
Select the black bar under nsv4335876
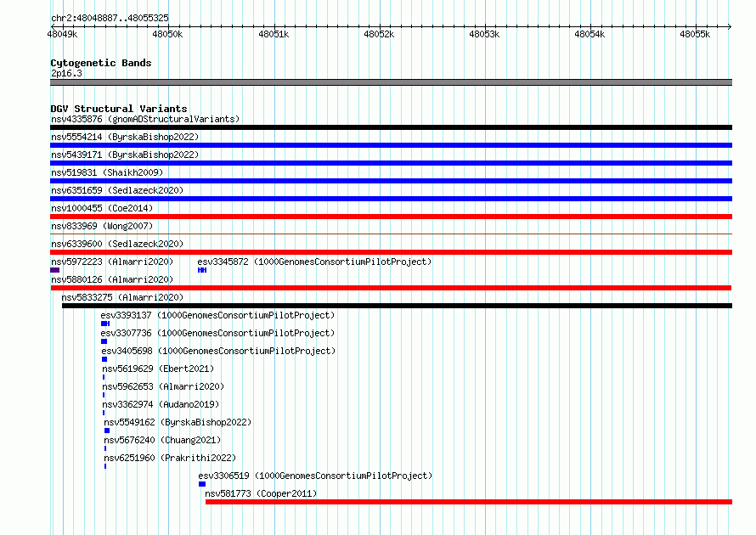391,127
